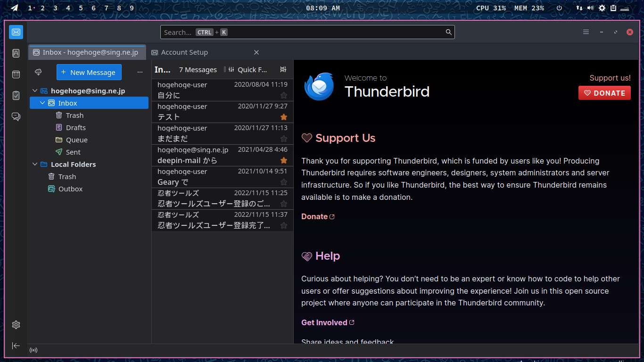Screen dimensions: 644x362
Task: Star the 忍者ツールズ message from 11:37
Action: 284,225
